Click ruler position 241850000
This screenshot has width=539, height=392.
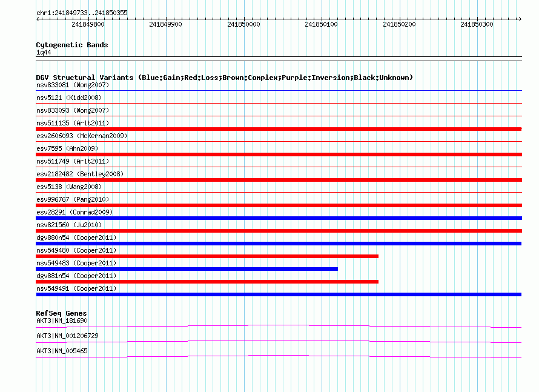click(243, 24)
